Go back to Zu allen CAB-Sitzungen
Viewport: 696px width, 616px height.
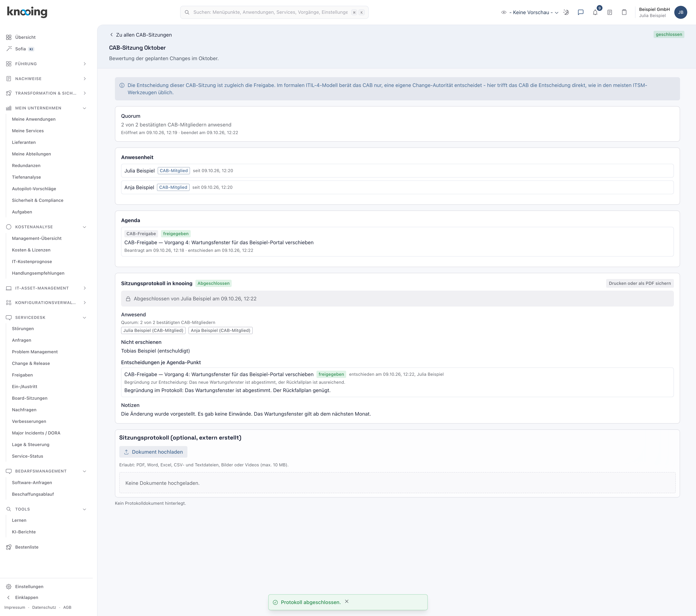(141, 35)
